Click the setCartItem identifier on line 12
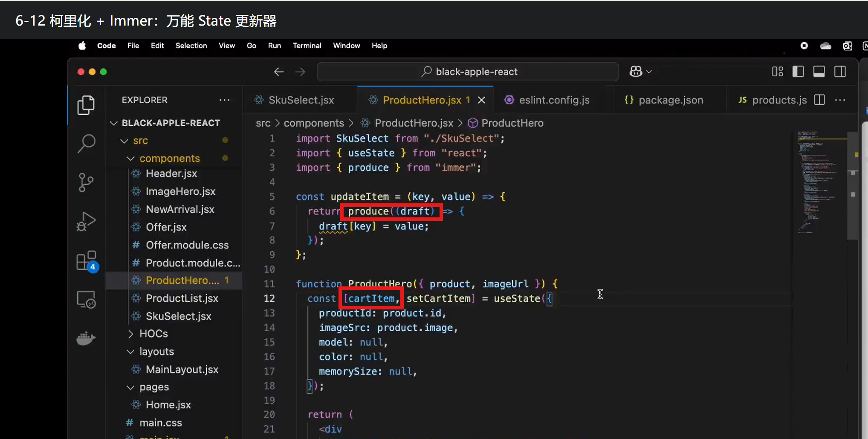The width and height of the screenshot is (868, 439). pyautogui.click(x=438, y=298)
